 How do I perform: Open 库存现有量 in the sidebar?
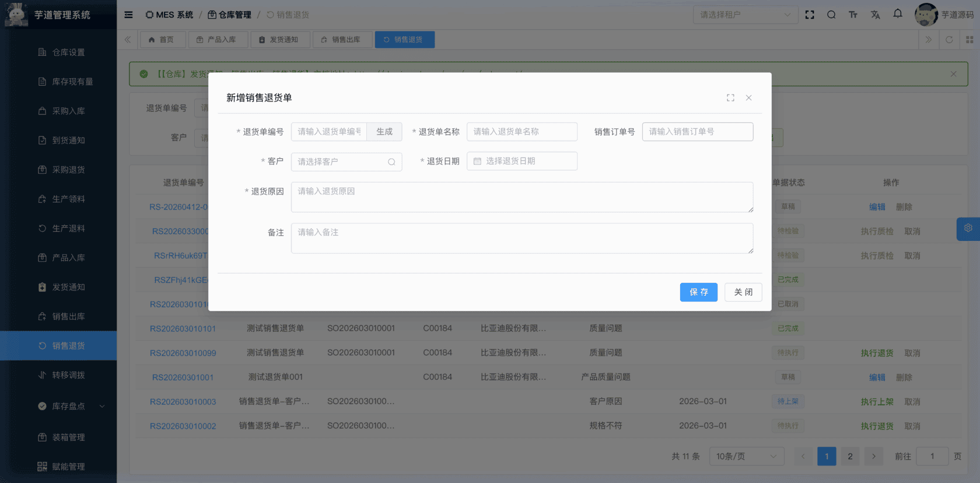pyautogui.click(x=58, y=82)
